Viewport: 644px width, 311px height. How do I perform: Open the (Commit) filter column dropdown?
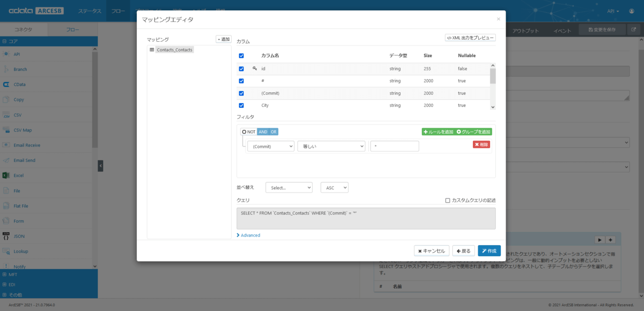(271, 146)
